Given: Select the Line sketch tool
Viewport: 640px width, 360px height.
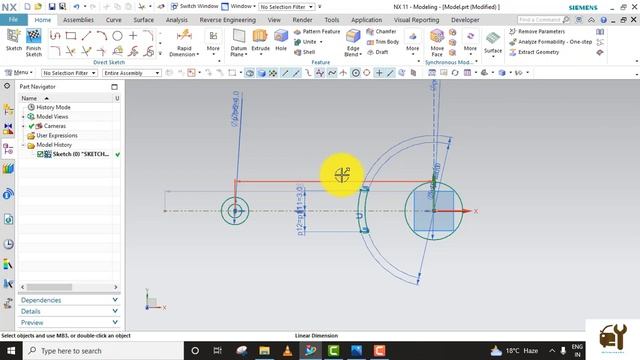Looking at the screenshot, I should [86, 36].
